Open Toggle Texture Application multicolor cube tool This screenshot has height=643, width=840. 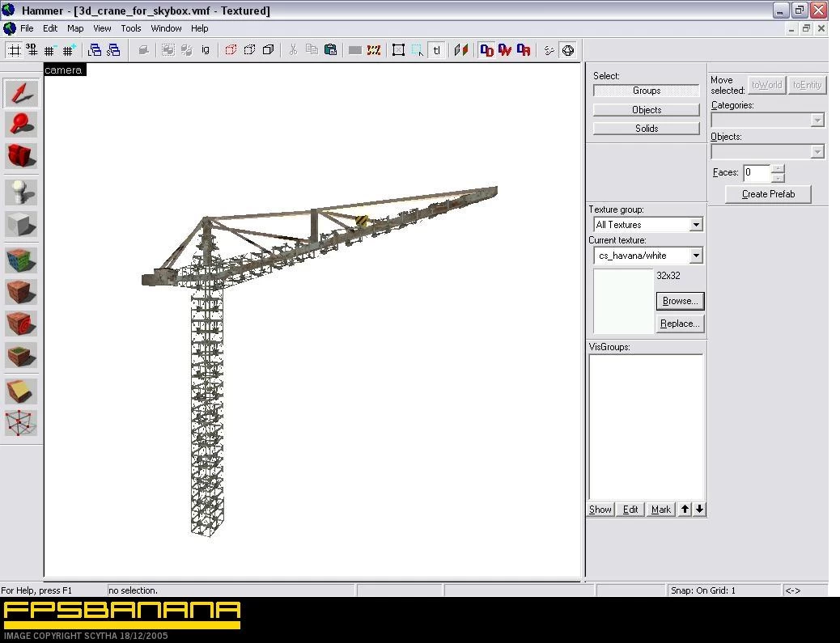coord(21,260)
